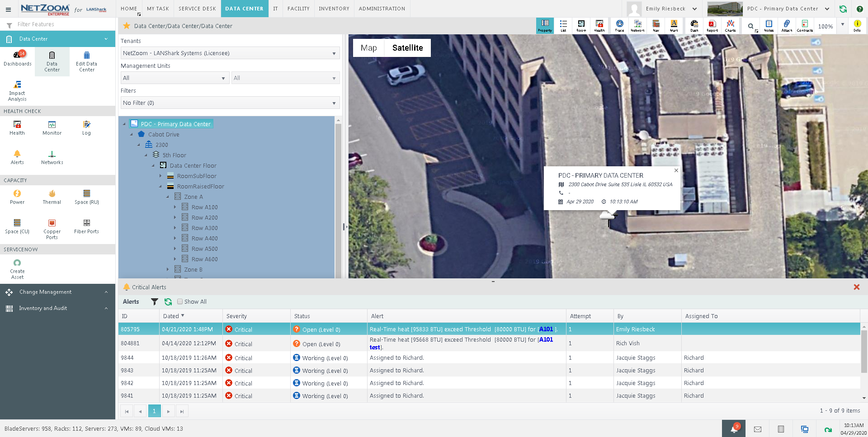Open the Monitor feature

pyautogui.click(x=52, y=128)
